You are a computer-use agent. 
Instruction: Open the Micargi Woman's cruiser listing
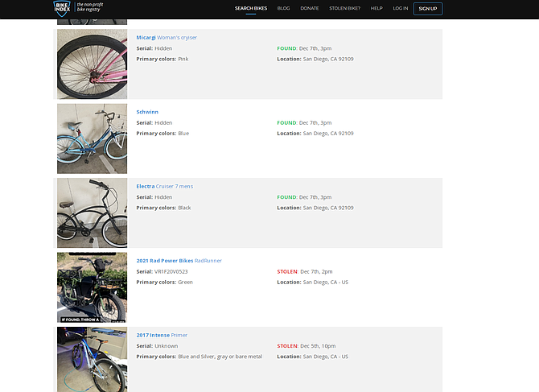click(167, 38)
